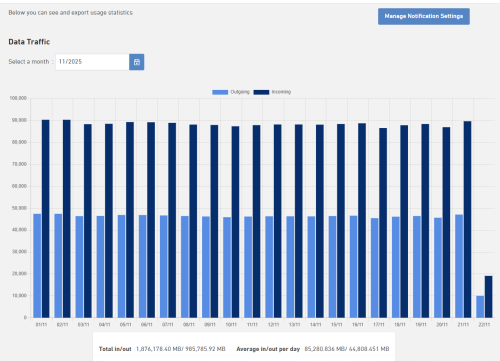Toggle the Incoming series in the legend
Image resolution: width=500 pixels, height=362 pixels.
tap(281, 92)
